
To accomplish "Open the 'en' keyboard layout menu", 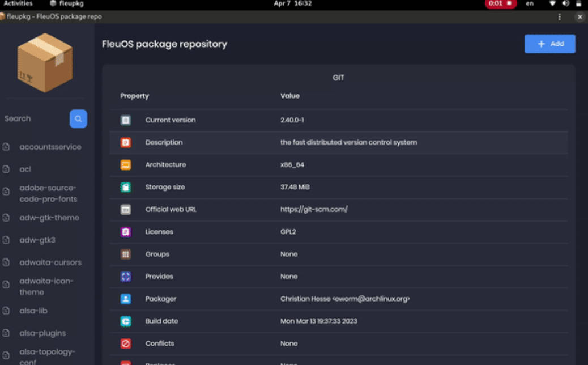I will (530, 4).
